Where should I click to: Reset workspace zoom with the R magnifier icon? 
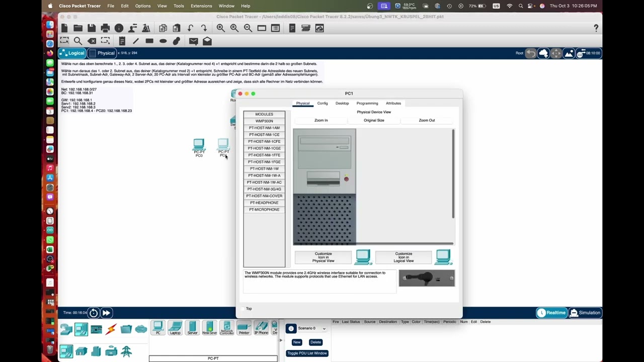(234, 28)
